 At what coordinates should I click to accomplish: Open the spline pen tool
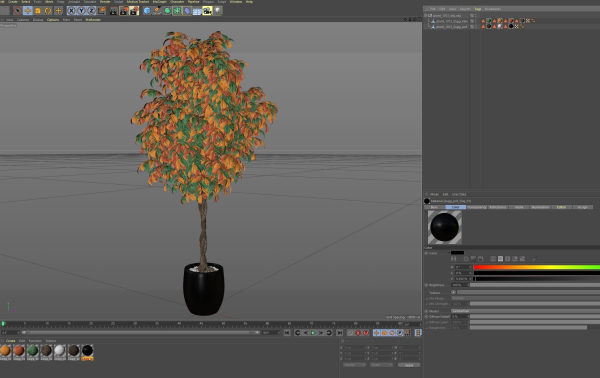tap(157, 11)
